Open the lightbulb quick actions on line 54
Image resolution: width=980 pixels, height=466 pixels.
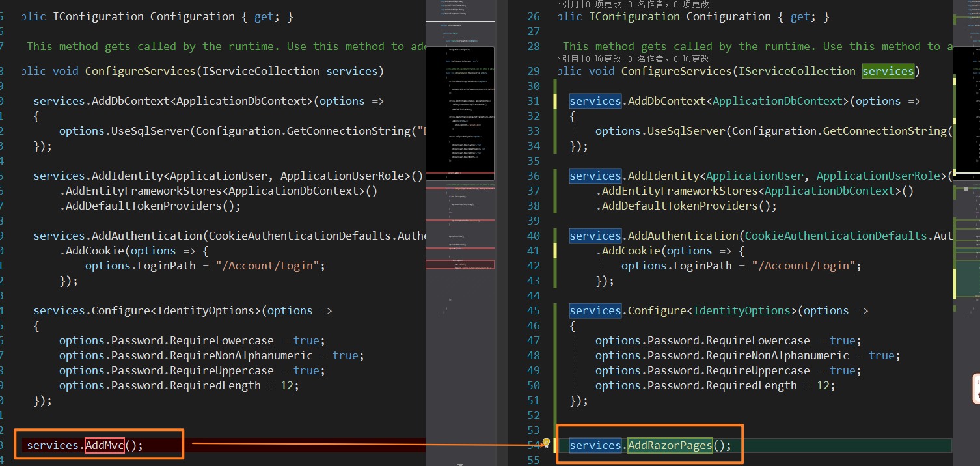pyautogui.click(x=547, y=443)
